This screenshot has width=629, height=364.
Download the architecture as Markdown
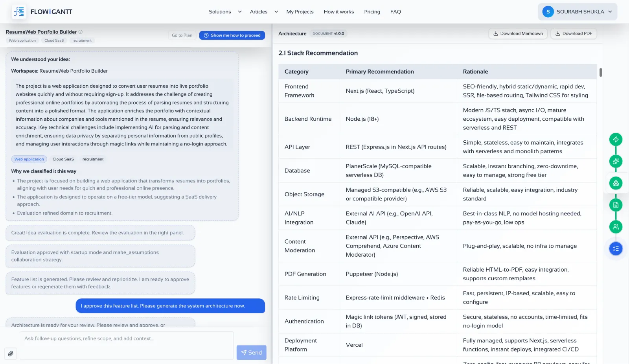pos(518,33)
